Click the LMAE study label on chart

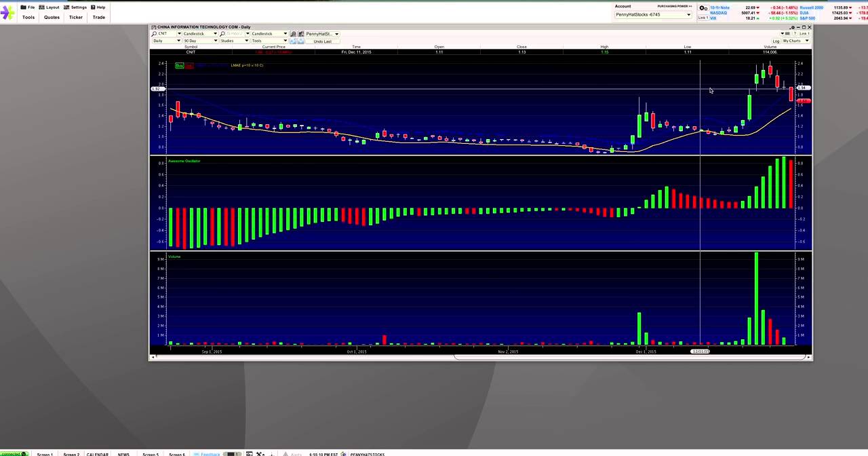[247, 65]
